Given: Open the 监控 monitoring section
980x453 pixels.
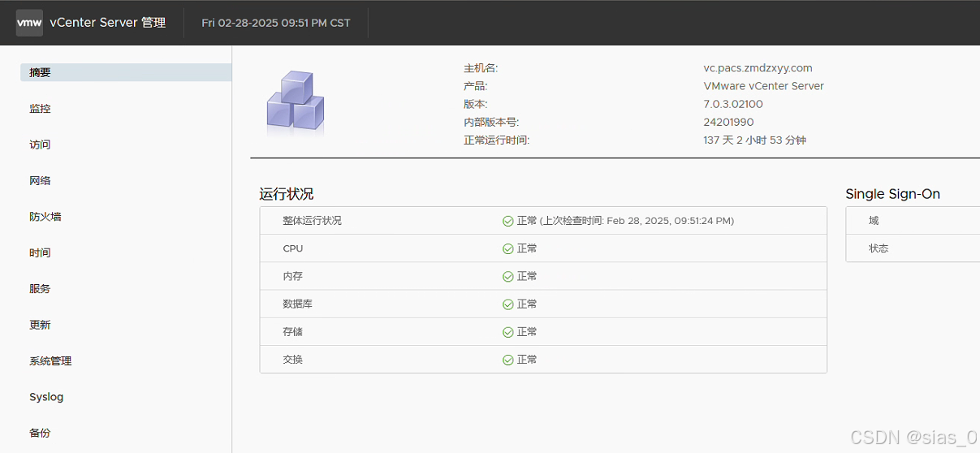Looking at the screenshot, I should pyautogui.click(x=41, y=108).
